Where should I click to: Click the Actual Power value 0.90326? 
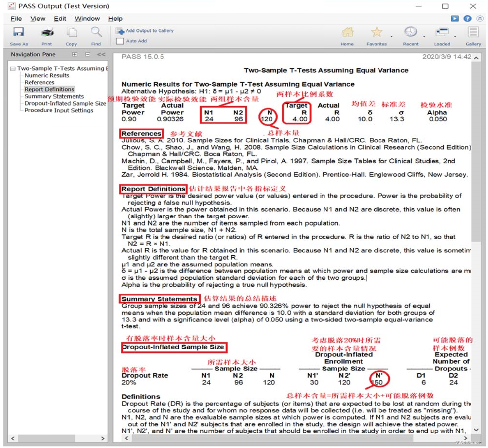pyautogui.click(x=170, y=119)
